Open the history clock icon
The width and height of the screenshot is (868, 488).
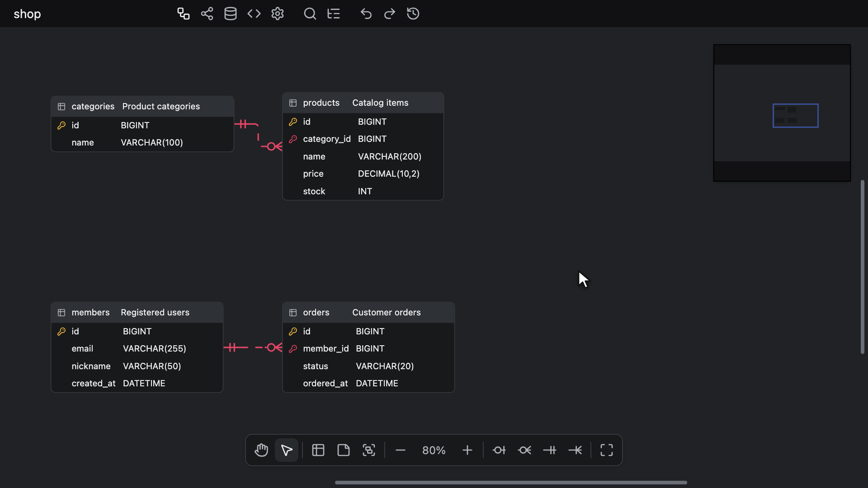[x=413, y=14]
